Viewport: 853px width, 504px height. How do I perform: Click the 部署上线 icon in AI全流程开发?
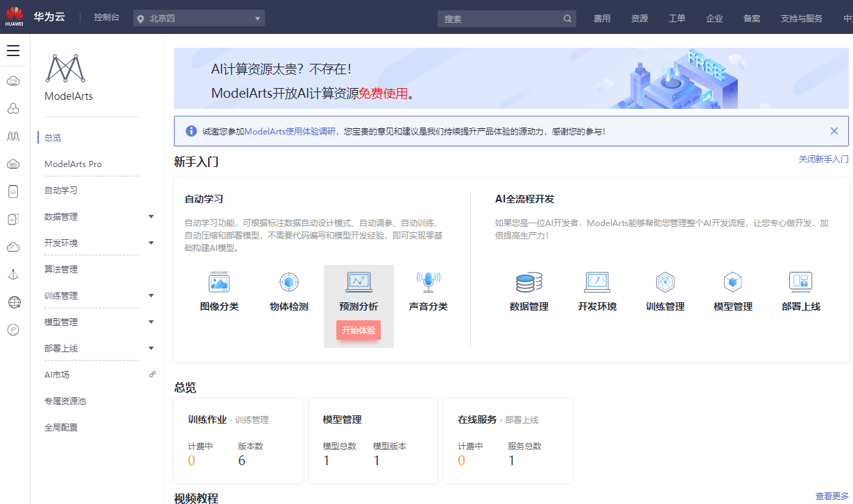pyautogui.click(x=800, y=281)
